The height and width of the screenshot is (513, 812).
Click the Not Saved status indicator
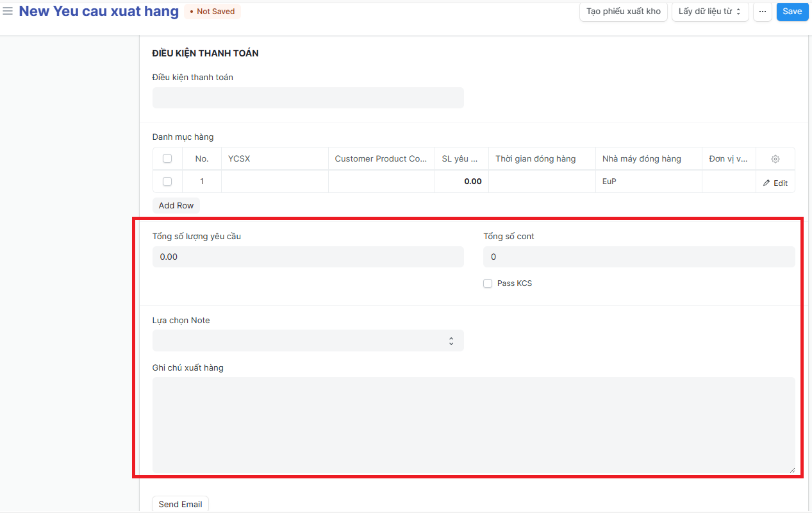click(212, 12)
